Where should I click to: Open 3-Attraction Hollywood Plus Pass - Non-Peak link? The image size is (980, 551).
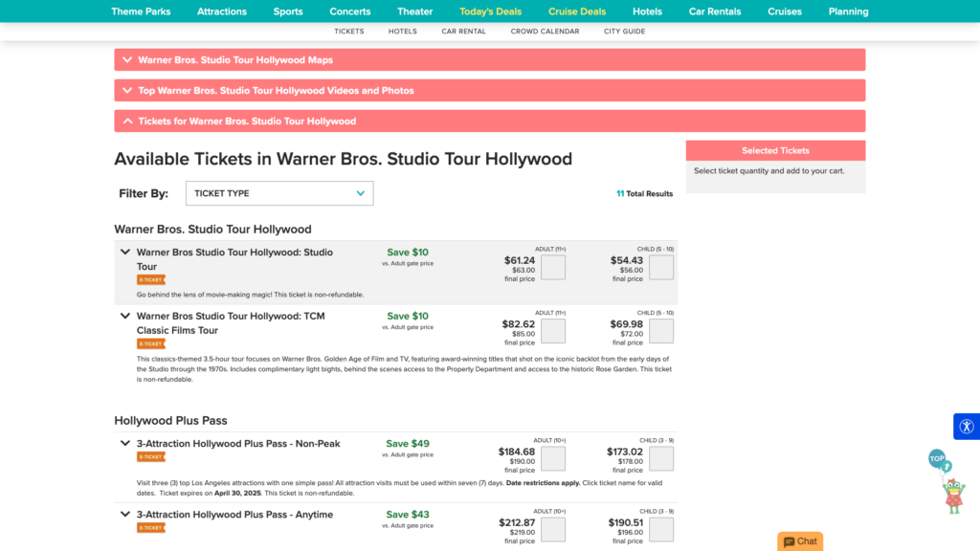pyautogui.click(x=238, y=444)
